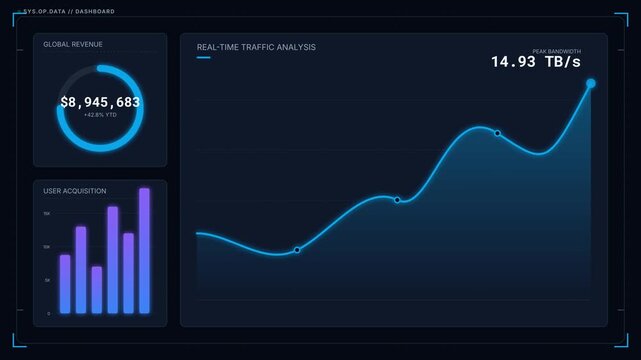Click the second data point on traffic curve
The image size is (641, 360).
point(397,200)
